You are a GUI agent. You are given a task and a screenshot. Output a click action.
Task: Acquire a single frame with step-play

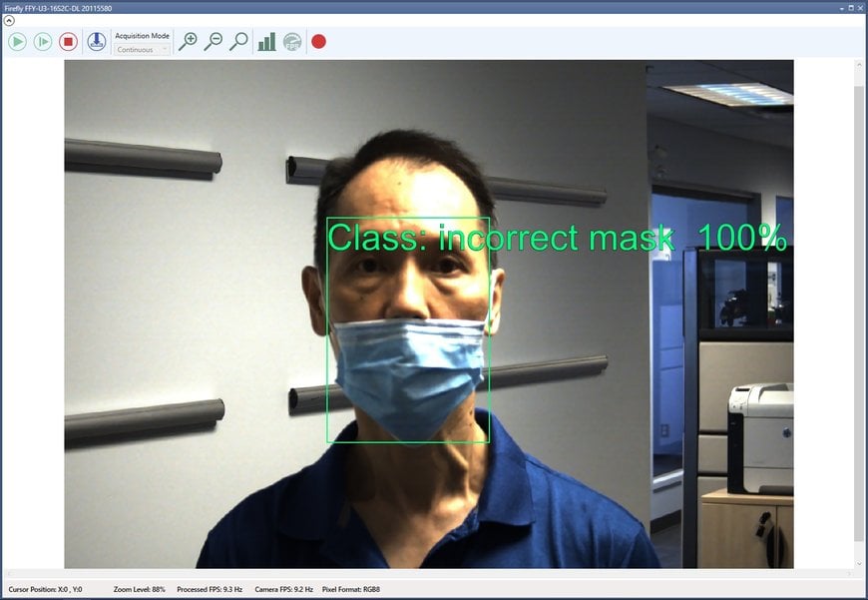click(43, 42)
